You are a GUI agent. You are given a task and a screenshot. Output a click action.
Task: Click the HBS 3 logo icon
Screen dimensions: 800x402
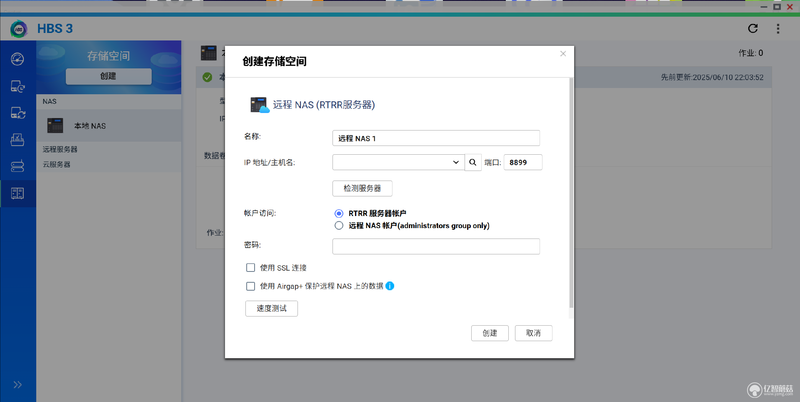click(x=19, y=29)
